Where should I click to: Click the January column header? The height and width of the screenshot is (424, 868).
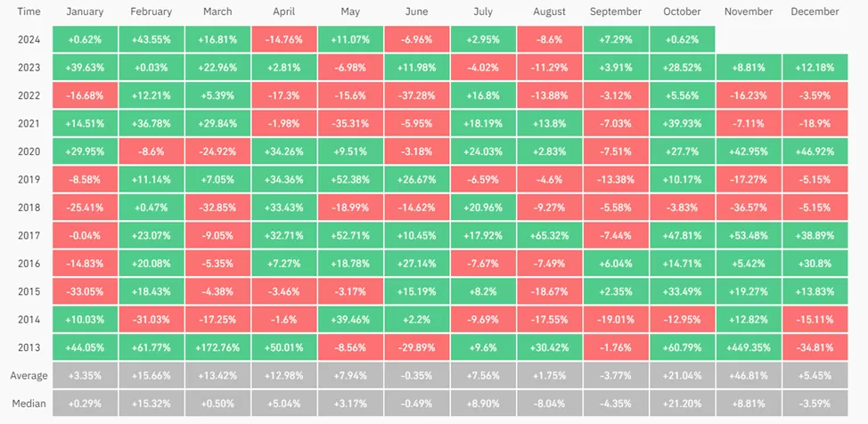[85, 12]
